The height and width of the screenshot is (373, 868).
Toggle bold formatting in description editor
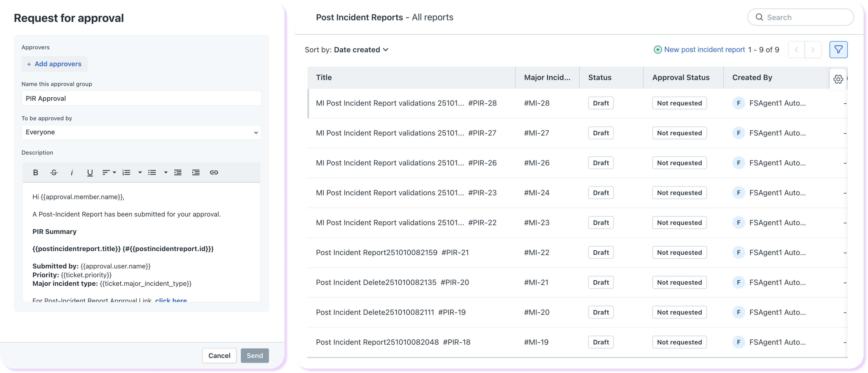coord(35,173)
